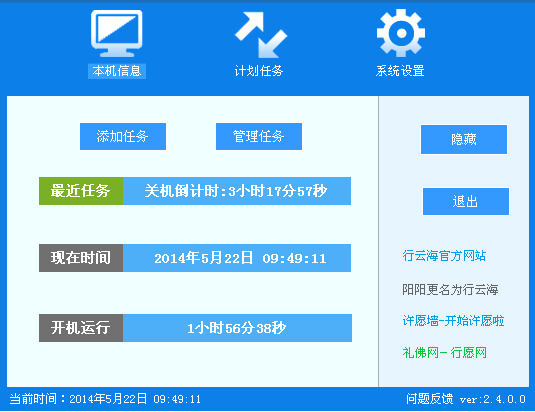The width and height of the screenshot is (535, 412).
Task: Select the 系统设置 tab label
Action: 400,71
